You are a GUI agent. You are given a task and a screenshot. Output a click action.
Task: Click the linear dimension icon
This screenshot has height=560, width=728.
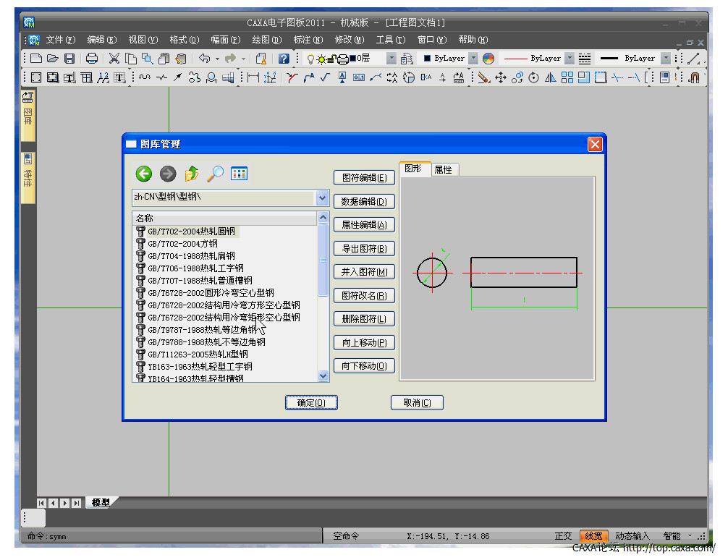tap(253, 77)
